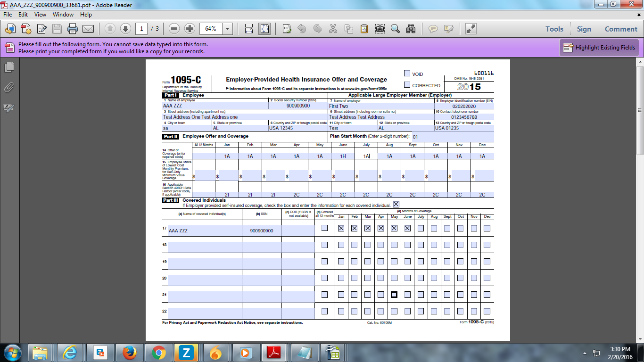Uncheck row 17 Jan coverage checkbox
644x362 pixels.
341,228
